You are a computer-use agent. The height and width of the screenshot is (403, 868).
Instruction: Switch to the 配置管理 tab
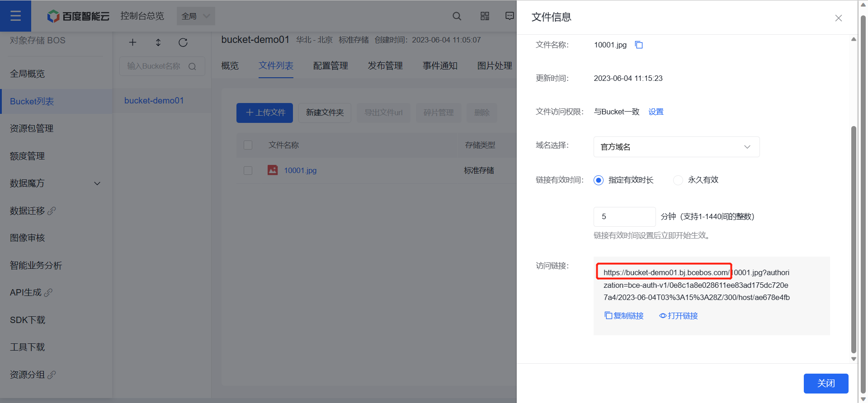point(330,66)
